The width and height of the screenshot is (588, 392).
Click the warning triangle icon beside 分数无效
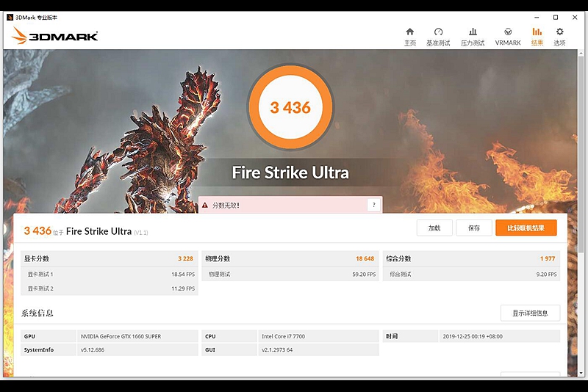pyautogui.click(x=205, y=205)
